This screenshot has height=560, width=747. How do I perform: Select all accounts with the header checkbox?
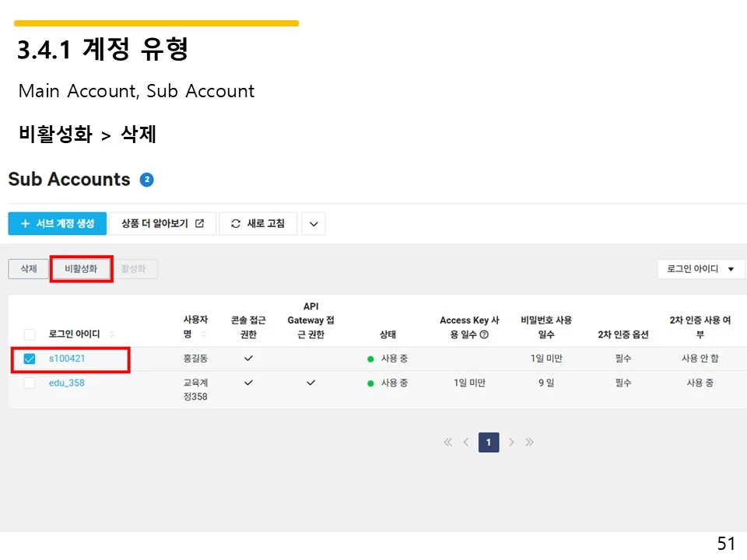coord(29,334)
